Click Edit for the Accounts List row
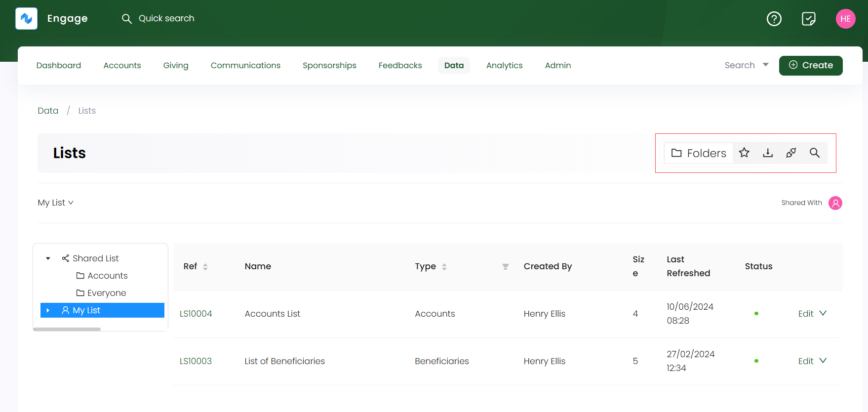This screenshot has height=412, width=868. coord(806,314)
